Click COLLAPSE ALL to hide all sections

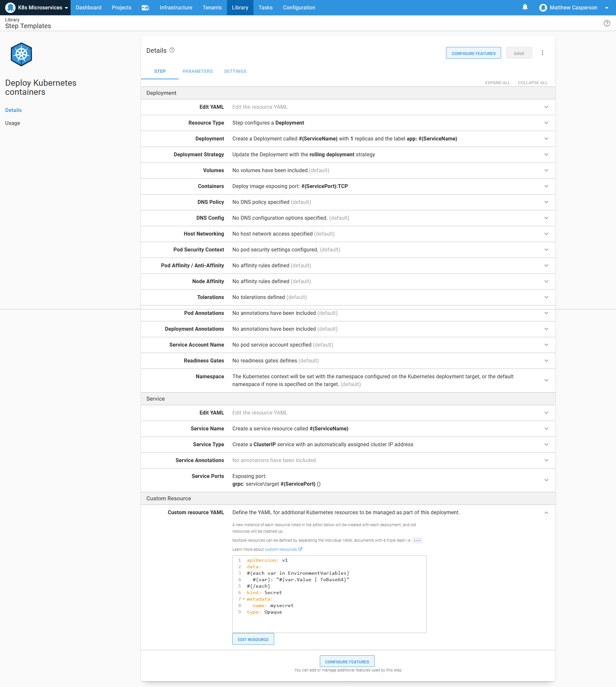click(532, 83)
